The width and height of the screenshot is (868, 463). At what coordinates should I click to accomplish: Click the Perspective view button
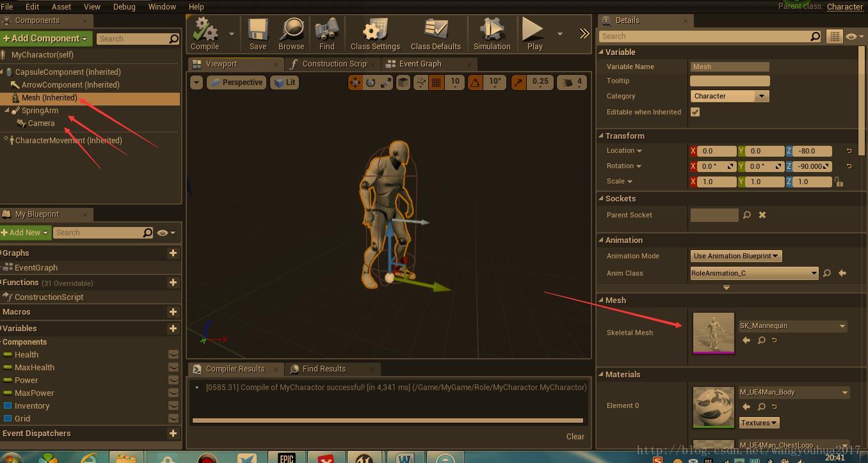point(236,82)
